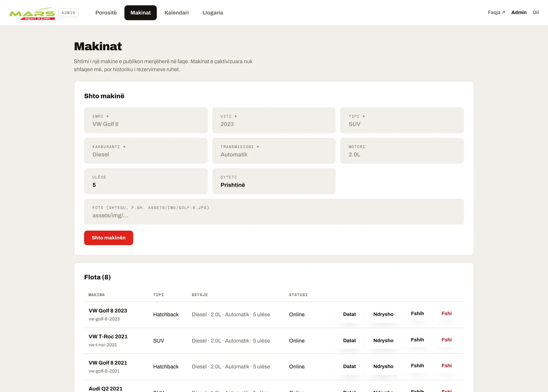Image resolution: width=548 pixels, height=392 pixels.
Task: Click Ndrysho for VW T-Roc 2021
Action: (383, 340)
